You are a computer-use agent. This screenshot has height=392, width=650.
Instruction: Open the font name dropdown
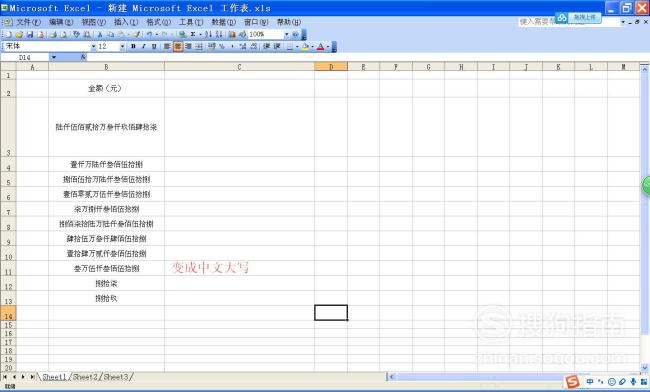coord(94,46)
